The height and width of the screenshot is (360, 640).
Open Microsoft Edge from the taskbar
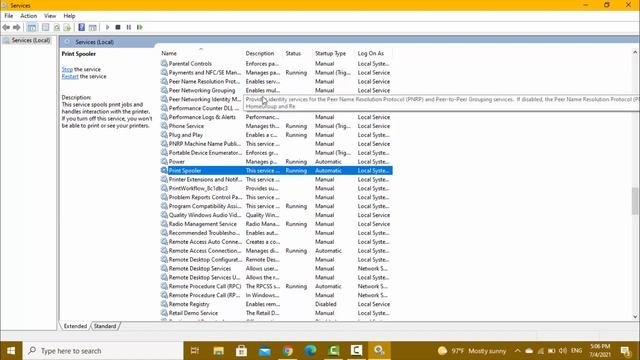311,351
